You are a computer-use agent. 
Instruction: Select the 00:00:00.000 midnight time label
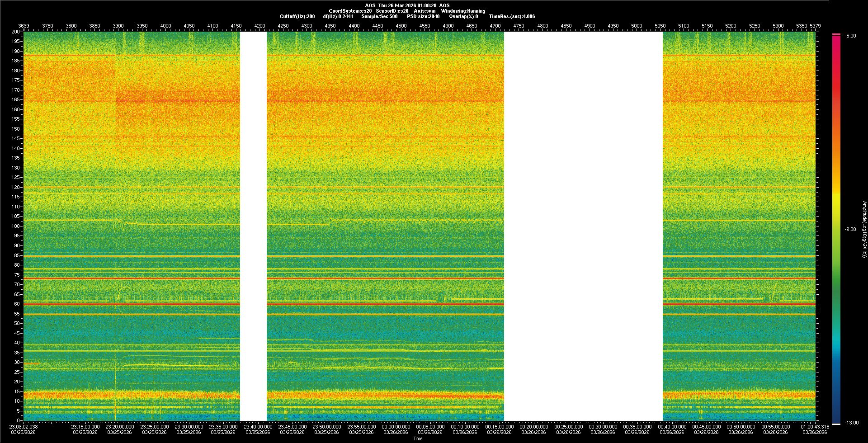click(x=396, y=427)
